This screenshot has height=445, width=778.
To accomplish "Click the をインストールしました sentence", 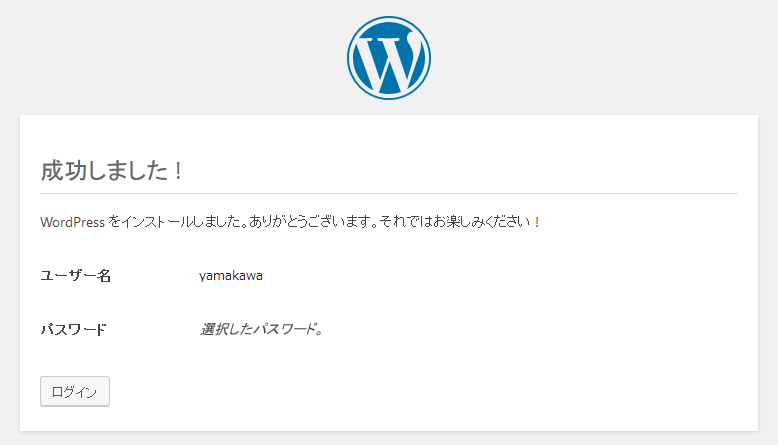I will 178,222.
